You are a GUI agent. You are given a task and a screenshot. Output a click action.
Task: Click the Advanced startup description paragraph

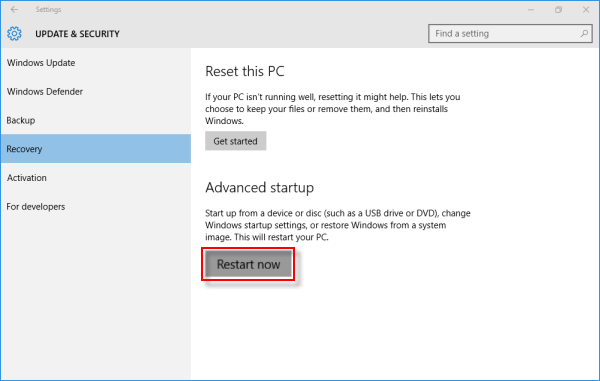[x=338, y=225]
